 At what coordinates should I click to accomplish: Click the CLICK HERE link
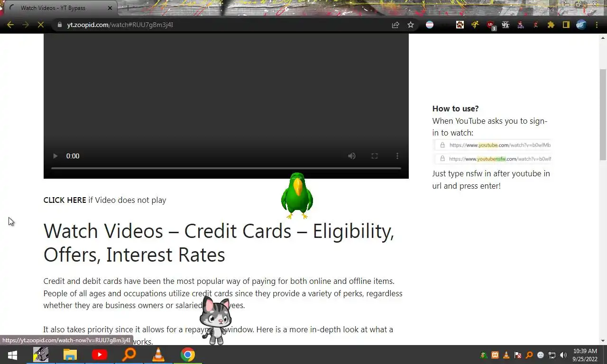coord(64,200)
